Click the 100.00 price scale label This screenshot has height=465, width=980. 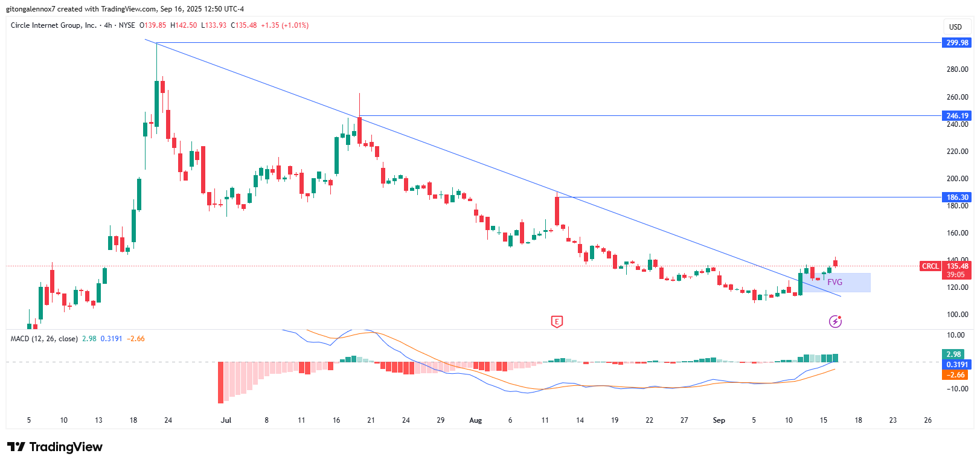[x=957, y=315]
